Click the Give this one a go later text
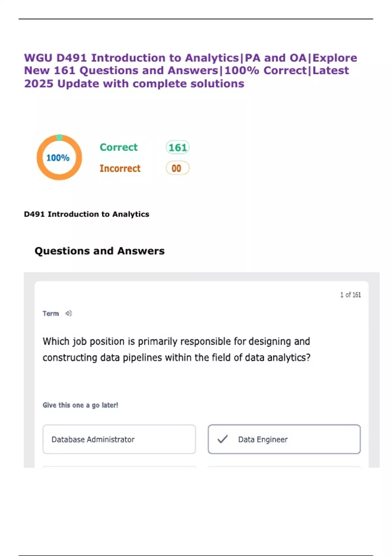The image size is (392, 556). tap(80, 405)
